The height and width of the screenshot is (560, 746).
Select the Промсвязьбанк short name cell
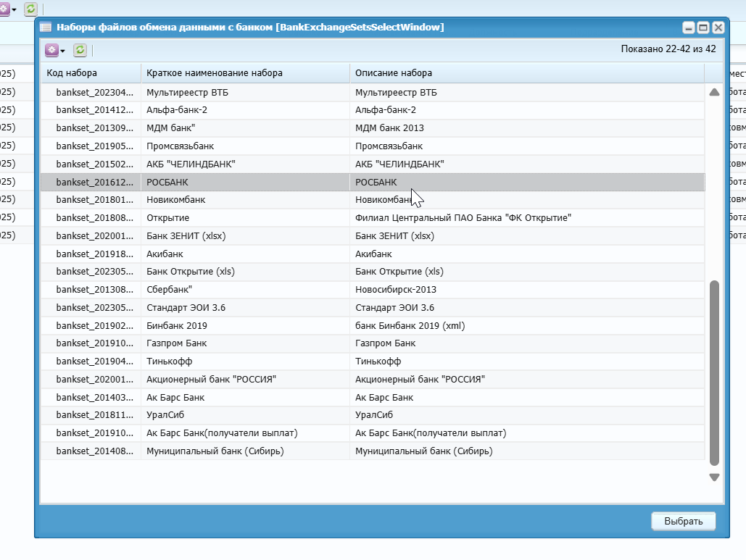[x=245, y=146]
